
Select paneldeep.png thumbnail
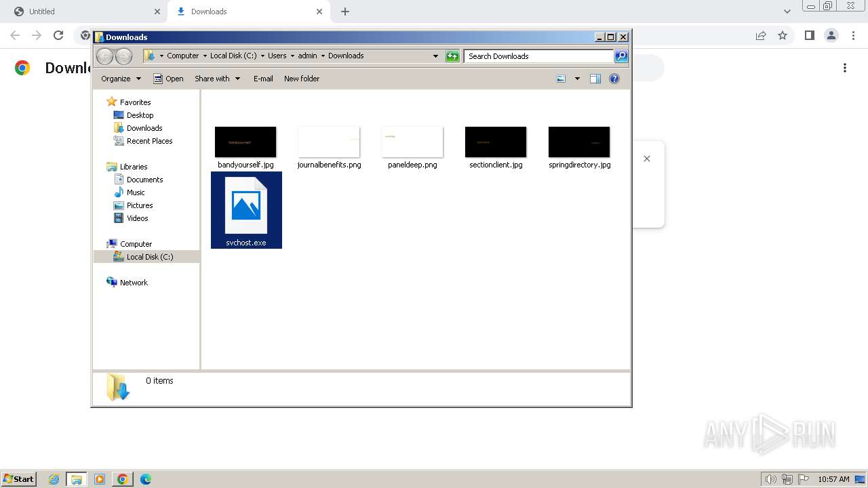click(412, 142)
